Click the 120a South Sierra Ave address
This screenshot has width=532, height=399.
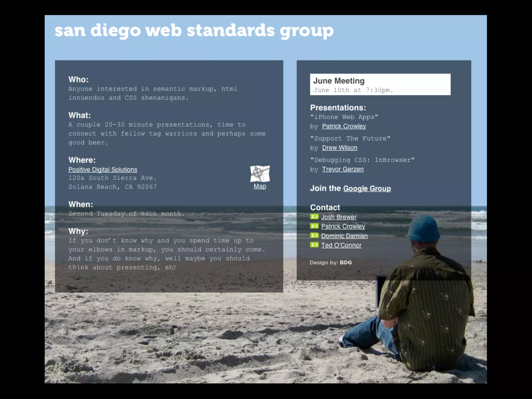click(112, 178)
